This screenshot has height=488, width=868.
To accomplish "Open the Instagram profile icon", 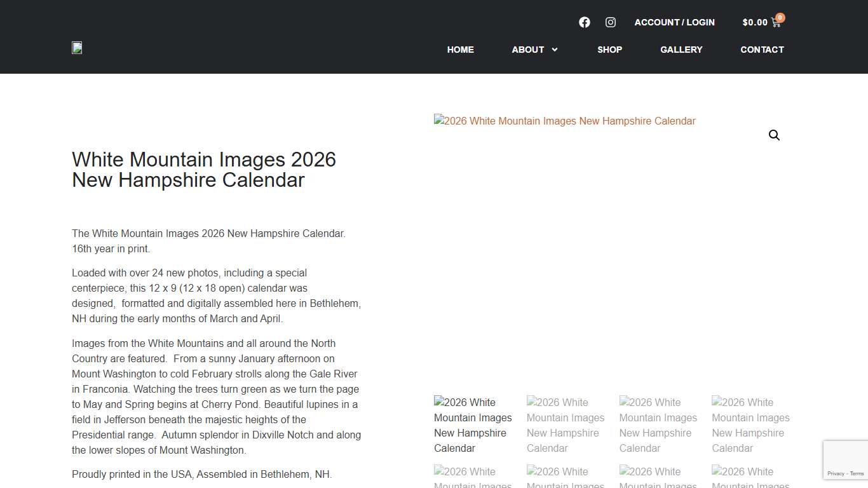I will point(611,22).
